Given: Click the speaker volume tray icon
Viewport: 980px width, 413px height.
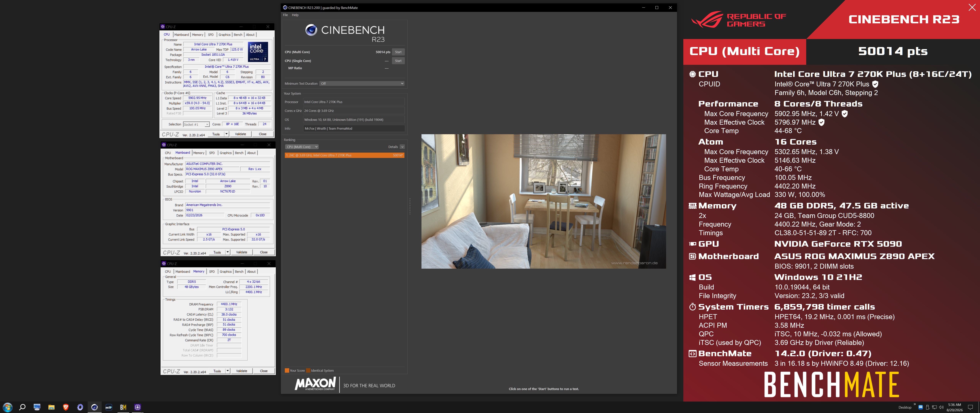Looking at the screenshot, I should click(x=941, y=407).
